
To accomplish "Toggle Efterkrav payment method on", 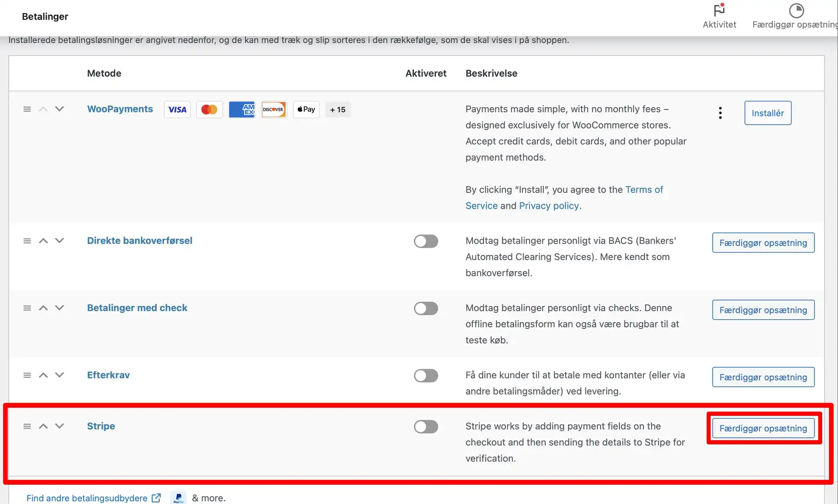I will tap(425, 375).
